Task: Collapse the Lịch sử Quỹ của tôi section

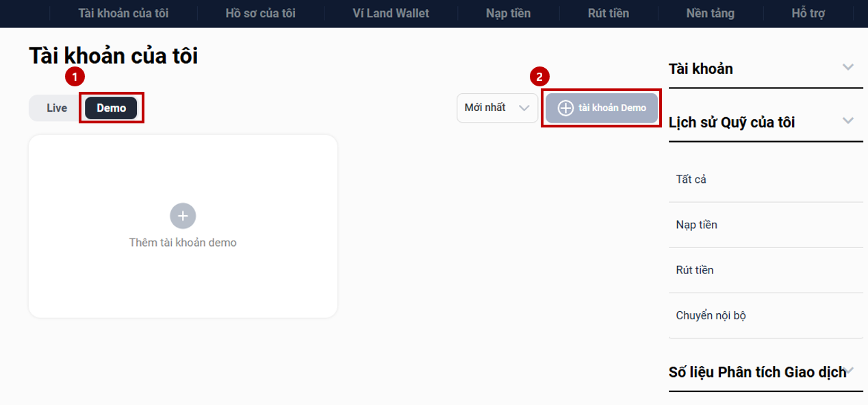Action: click(x=848, y=121)
